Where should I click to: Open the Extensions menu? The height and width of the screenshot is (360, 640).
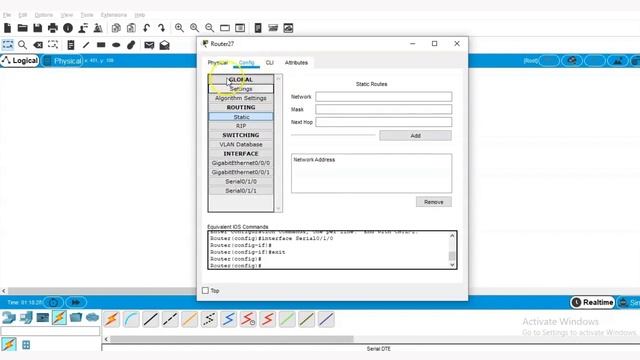tap(114, 15)
